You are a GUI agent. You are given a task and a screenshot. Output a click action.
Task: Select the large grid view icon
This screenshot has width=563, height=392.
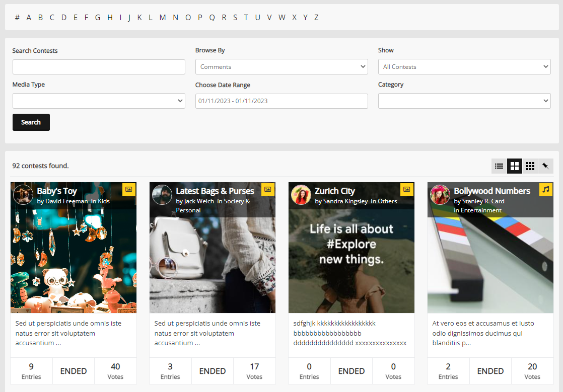tap(514, 166)
